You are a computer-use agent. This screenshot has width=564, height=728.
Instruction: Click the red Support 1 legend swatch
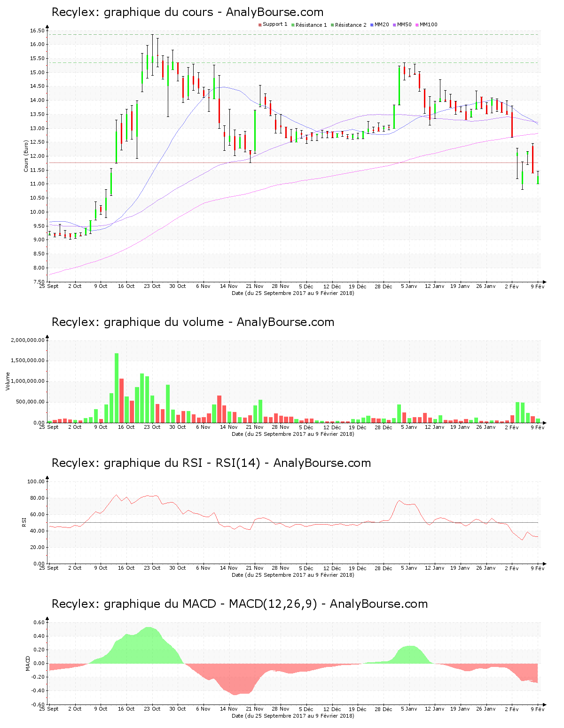(260, 25)
